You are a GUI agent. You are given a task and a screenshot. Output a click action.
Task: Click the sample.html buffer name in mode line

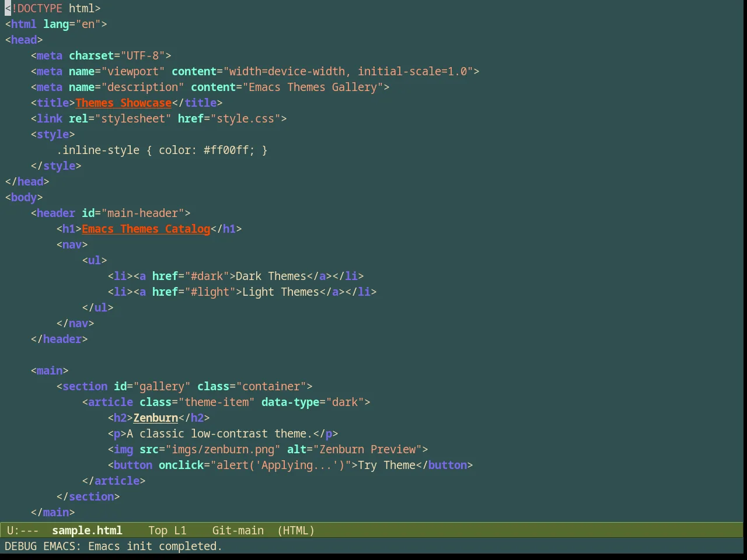pos(87,530)
